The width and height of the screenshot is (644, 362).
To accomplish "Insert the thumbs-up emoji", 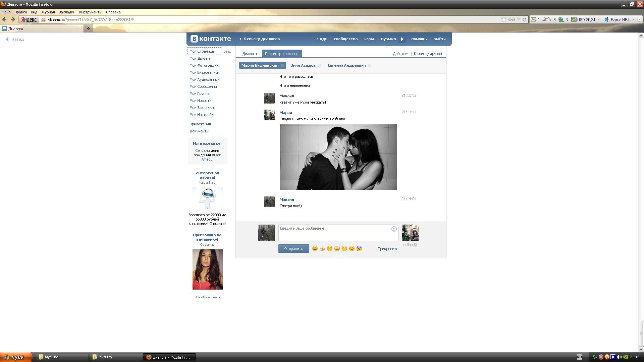I will click(322, 248).
